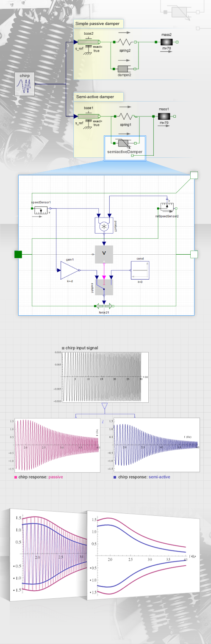Image resolution: width=211 pixels, height=644 pixels.
Task: Select the spring2 component
Action: pyautogui.click(x=125, y=42)
